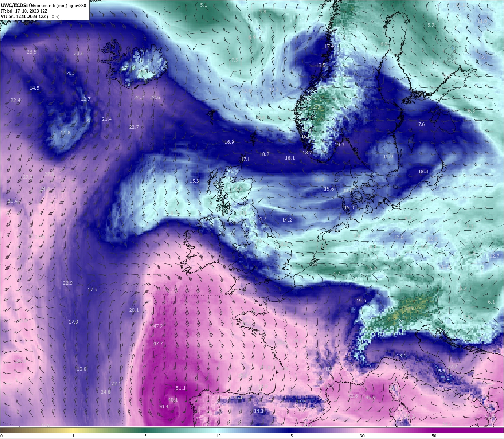Click the 19.3 value label on the map
Image resolution: width=504 pixels, height=439 pixels.
(x=339, y=144)
